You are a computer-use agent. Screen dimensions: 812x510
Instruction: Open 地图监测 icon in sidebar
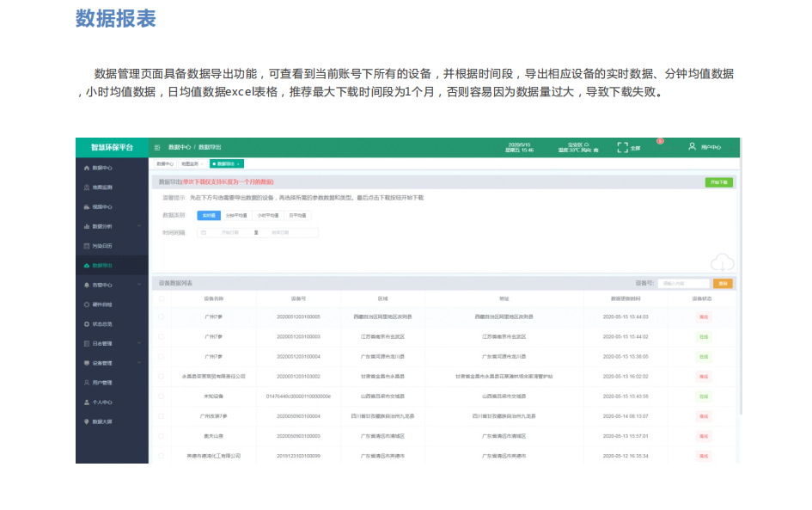click(x=87, y=187)
